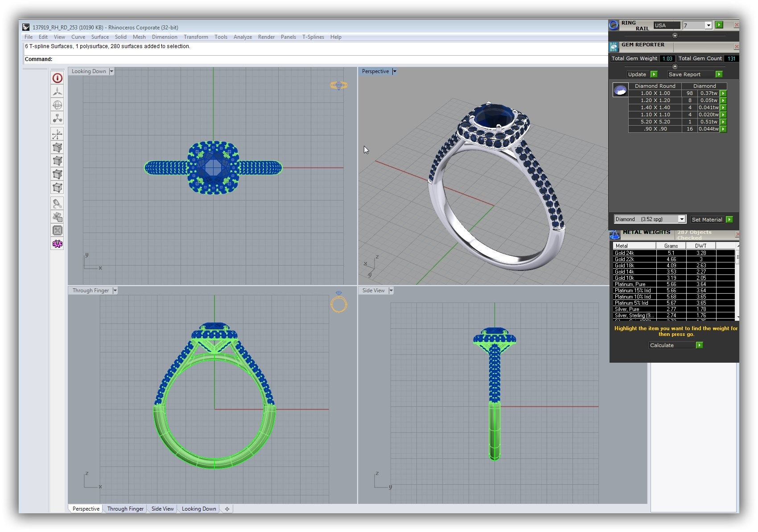Select the Gold 18k row in metal list
758x532 pixels.
pos(625,266)
